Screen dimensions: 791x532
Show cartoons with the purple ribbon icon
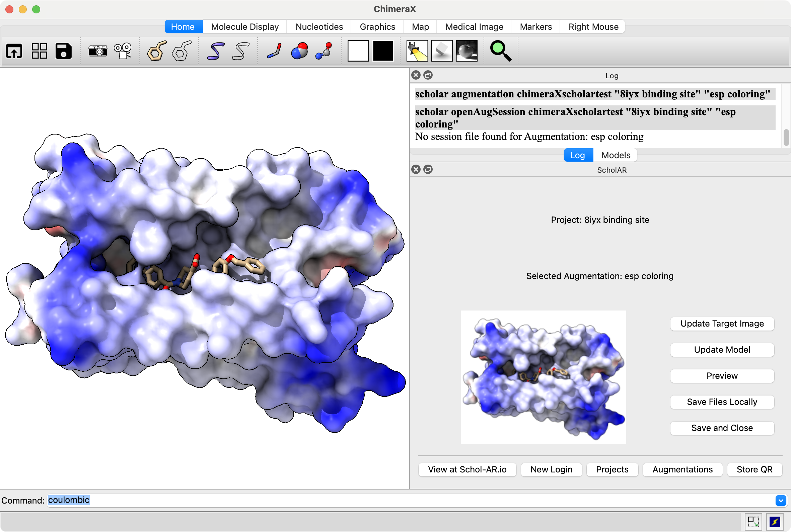216,51
